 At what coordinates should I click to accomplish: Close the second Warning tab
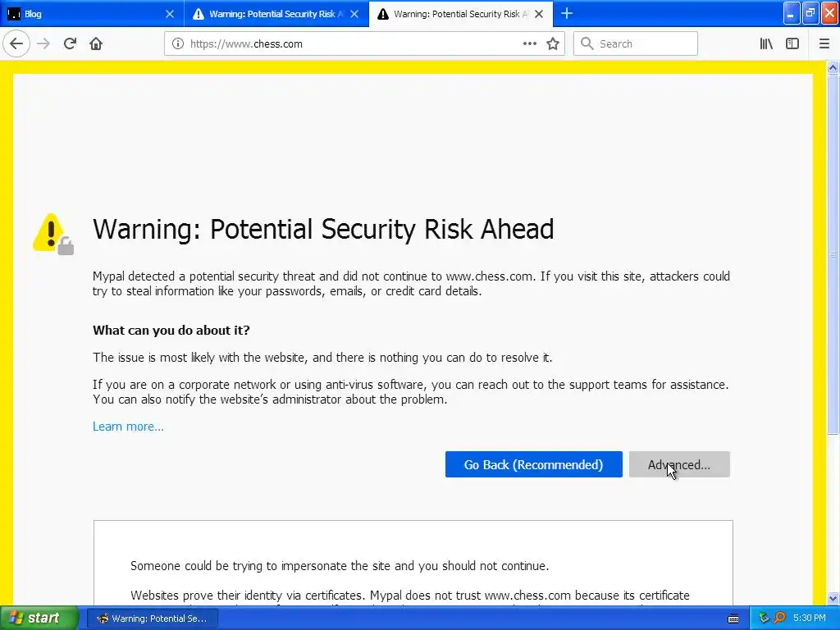(x=354, y=14)
